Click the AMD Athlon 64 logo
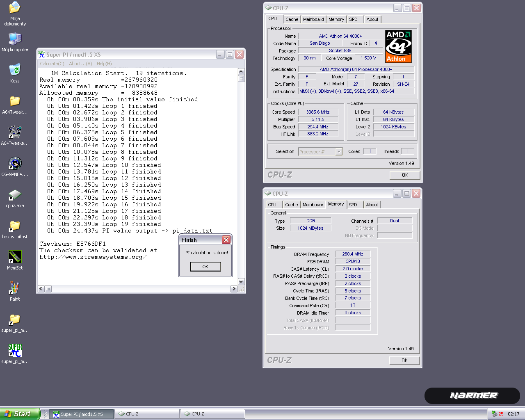525x420 pixels. coord(398,46)
